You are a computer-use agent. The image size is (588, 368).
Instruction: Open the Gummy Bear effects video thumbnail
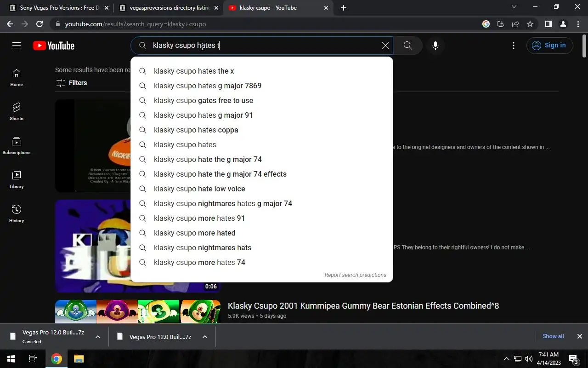click(x=138, y=311)
